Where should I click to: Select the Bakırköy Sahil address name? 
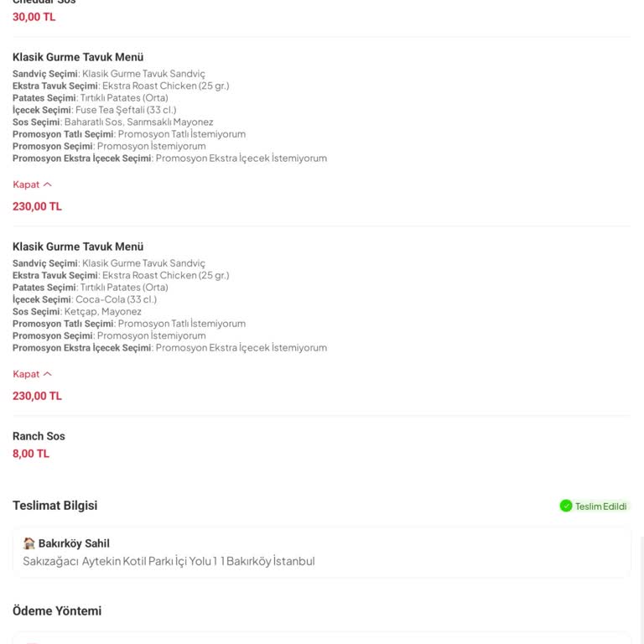tap(74, 543)
